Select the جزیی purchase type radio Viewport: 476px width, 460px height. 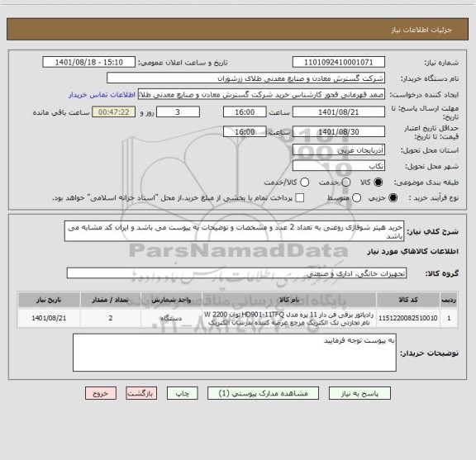(x=393, y=198)
